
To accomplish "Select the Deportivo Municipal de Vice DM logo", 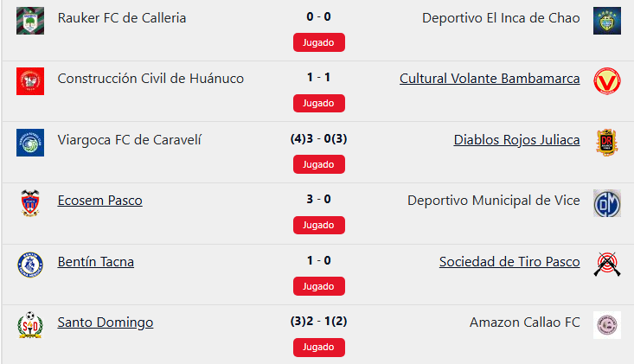I will 607,203.
